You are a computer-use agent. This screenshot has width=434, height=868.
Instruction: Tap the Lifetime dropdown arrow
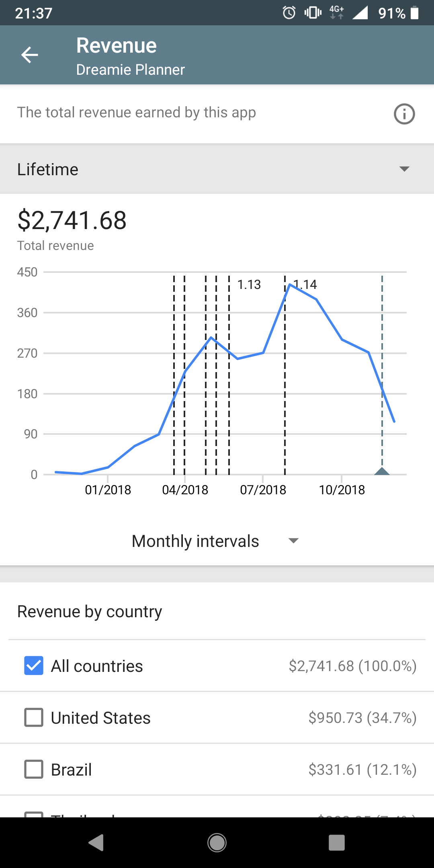[404, 169]
